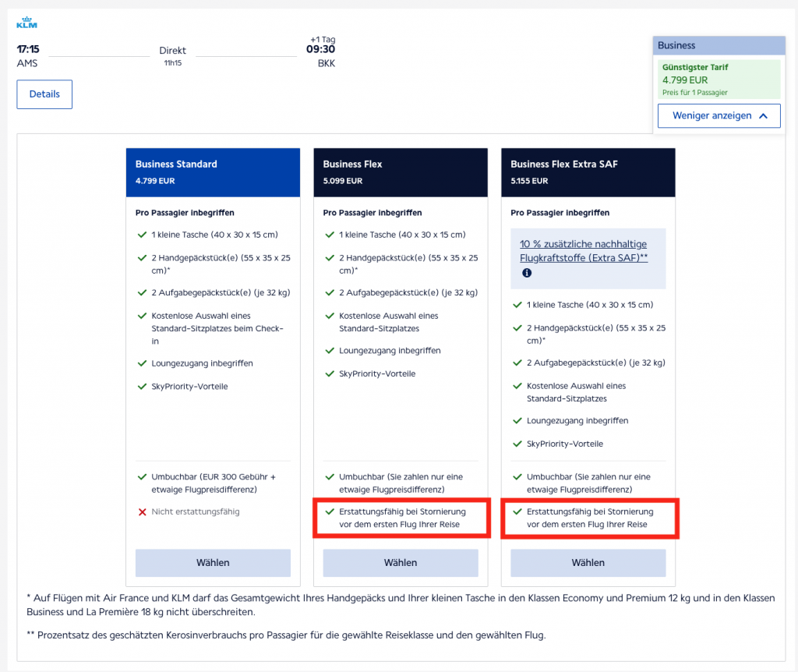Click Business Standard checkmark for 1 kleine Tasche

143,235
